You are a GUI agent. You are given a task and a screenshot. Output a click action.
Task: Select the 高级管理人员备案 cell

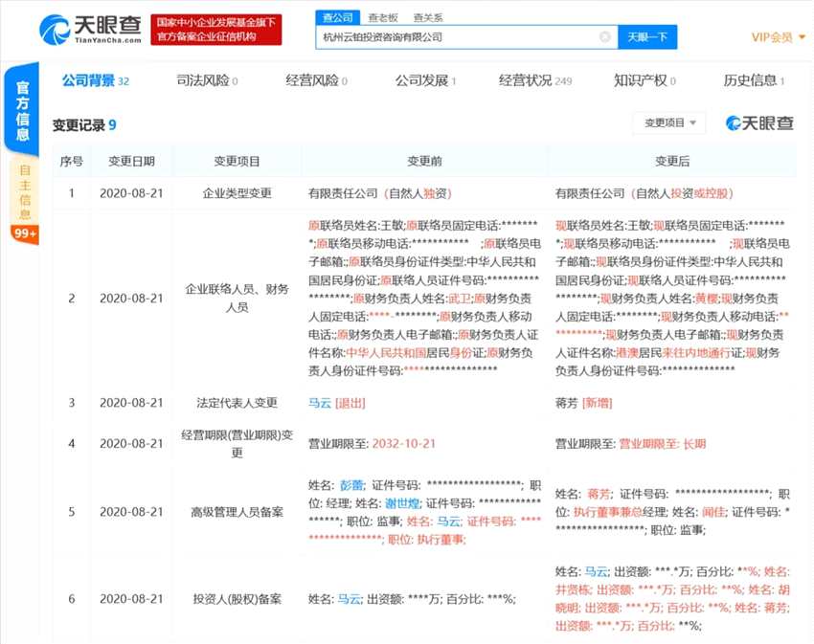click(x=237, y=512)
